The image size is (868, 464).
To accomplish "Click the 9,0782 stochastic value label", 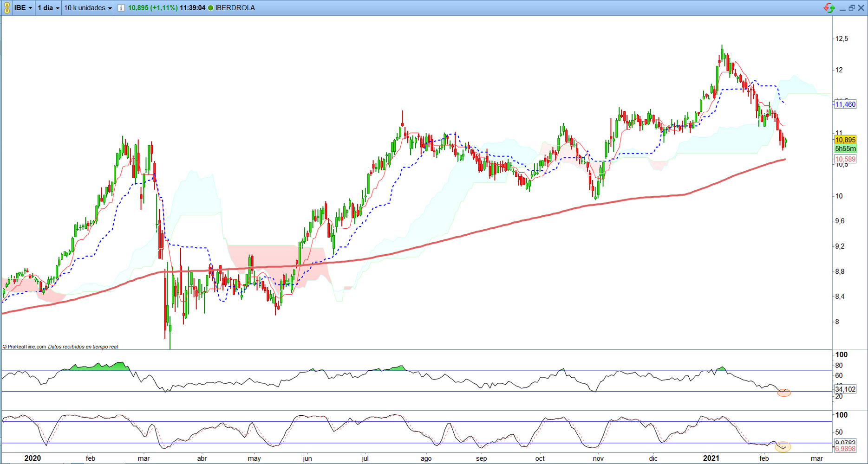I will [x=845, y=443].
